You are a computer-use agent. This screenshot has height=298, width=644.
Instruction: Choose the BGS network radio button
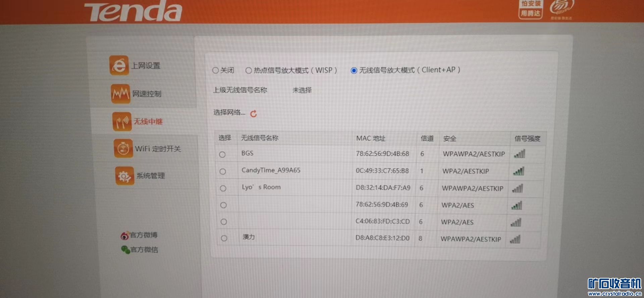click(222, 155)
